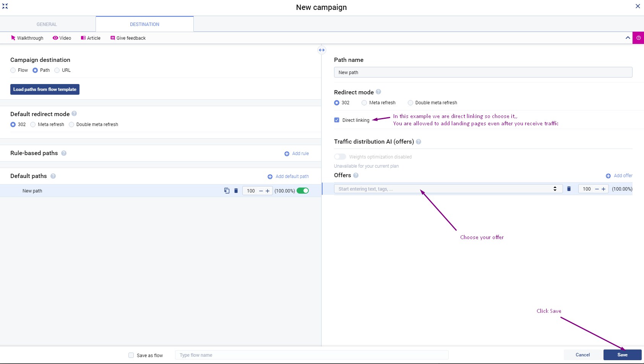
Task: Toggle weights optimization switch
Action: [x=340, y=157]
